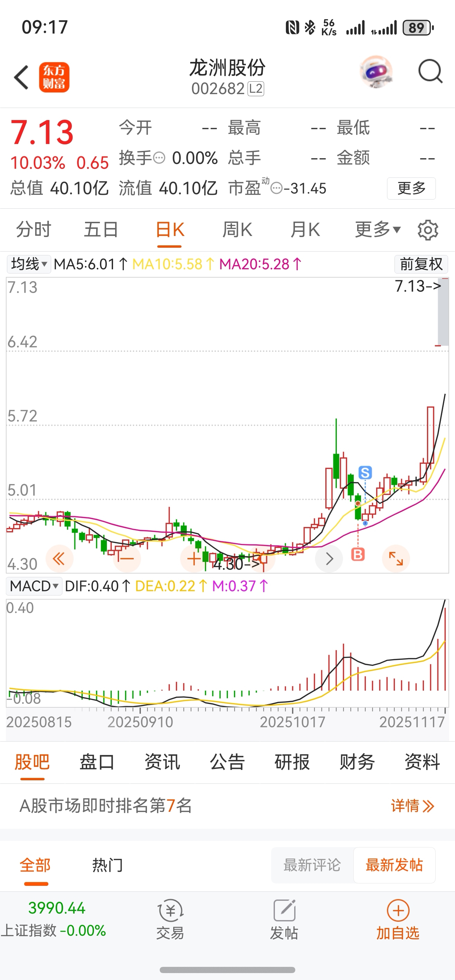Tap A股市场即时排名第7名 banner
This screenshot has width=455, height=980.
[x=227, y=806]
